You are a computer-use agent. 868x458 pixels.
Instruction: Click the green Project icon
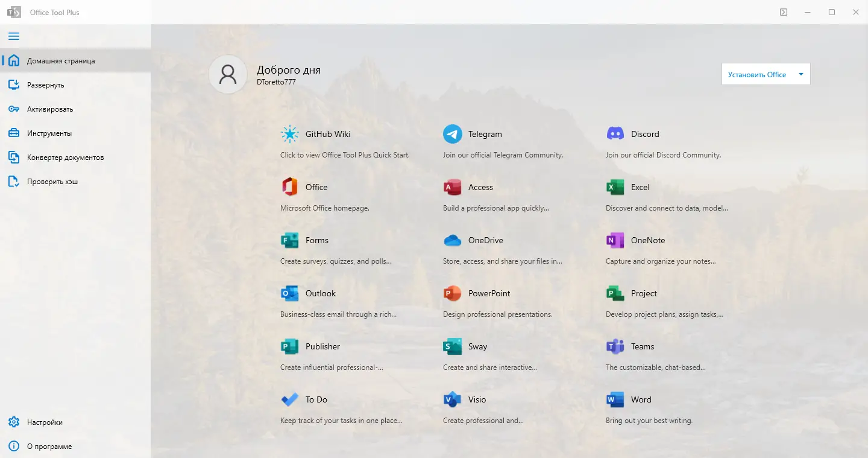coord(615,293)
